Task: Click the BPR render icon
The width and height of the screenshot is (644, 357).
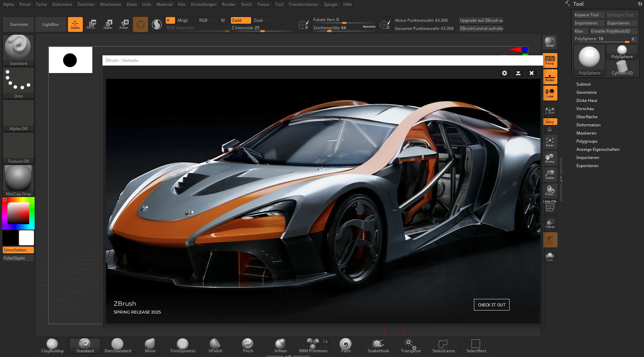Action: (550, 42)
